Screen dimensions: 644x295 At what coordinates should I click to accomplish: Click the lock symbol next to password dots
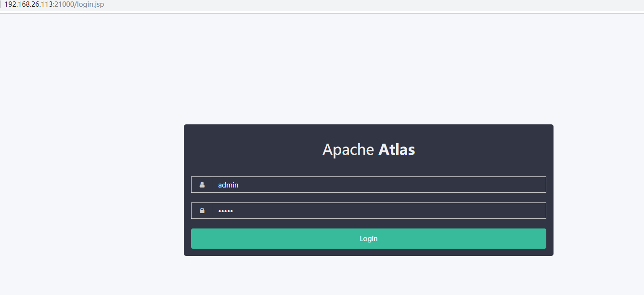pos(202,210)
